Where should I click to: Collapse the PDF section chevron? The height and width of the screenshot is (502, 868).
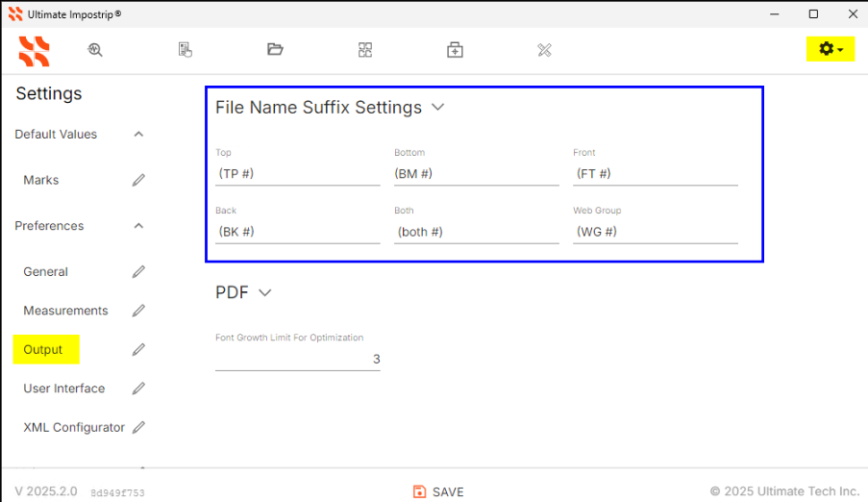265,292
